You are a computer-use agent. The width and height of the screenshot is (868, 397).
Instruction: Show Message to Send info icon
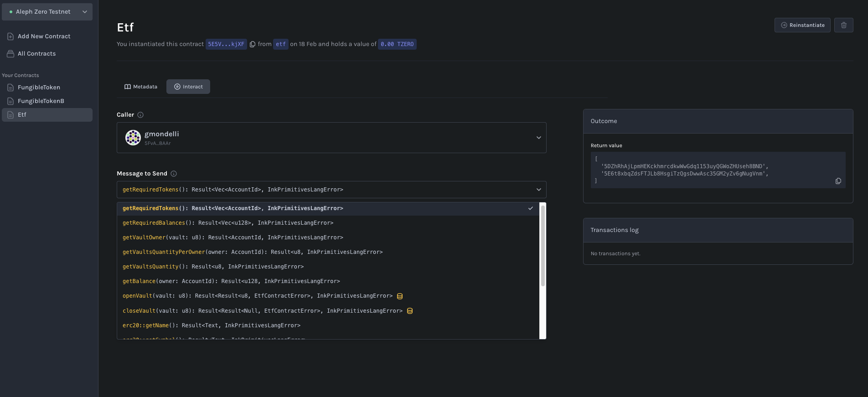(x=174, y=174)
